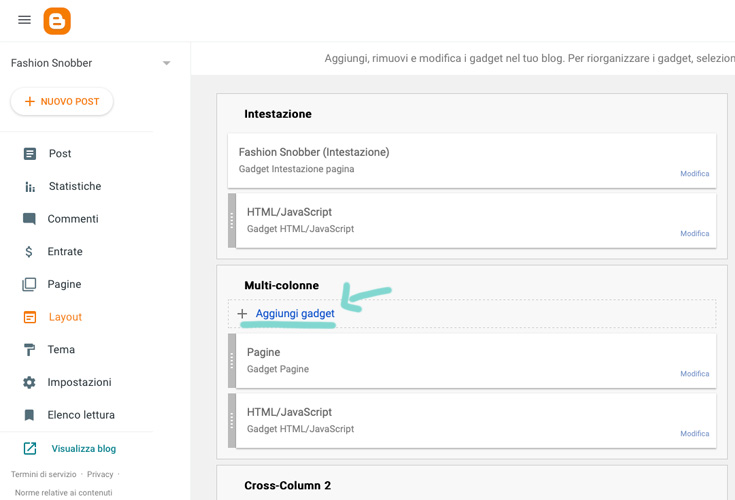The width and height of the screenshot is (735, 500).
Task: Open Elenco lettura reading list
Action: tap(81, 415)
